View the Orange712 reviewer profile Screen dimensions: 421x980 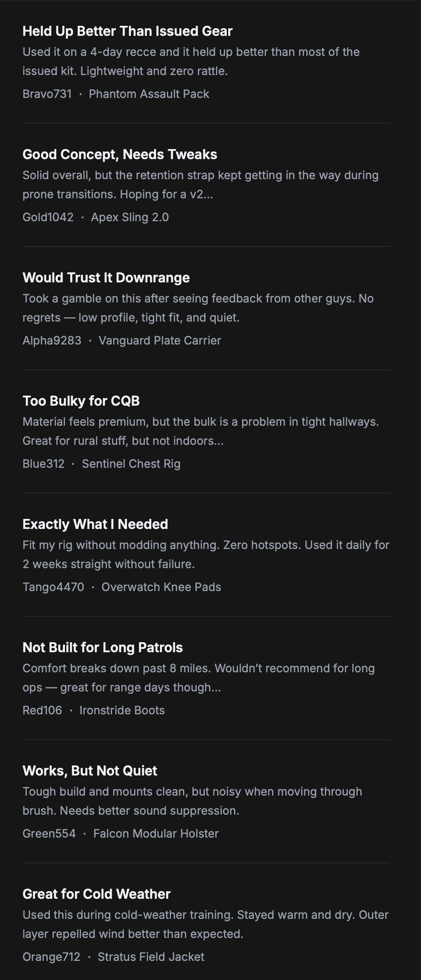click(x=51, y=957)
